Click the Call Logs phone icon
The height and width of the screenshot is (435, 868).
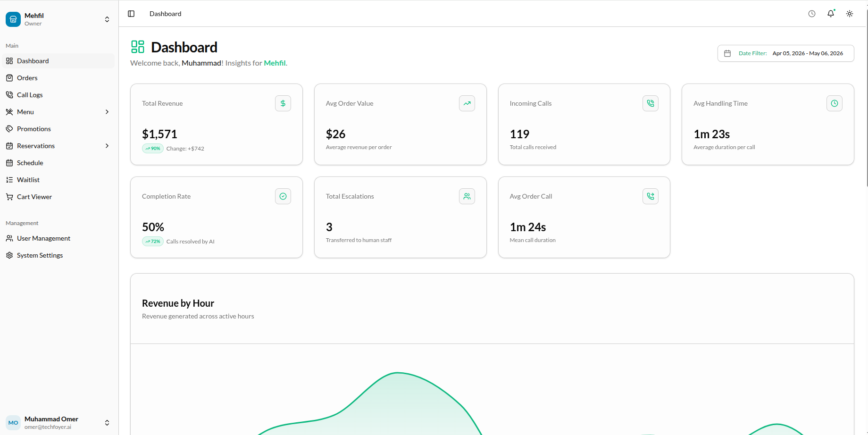point(9,95)
